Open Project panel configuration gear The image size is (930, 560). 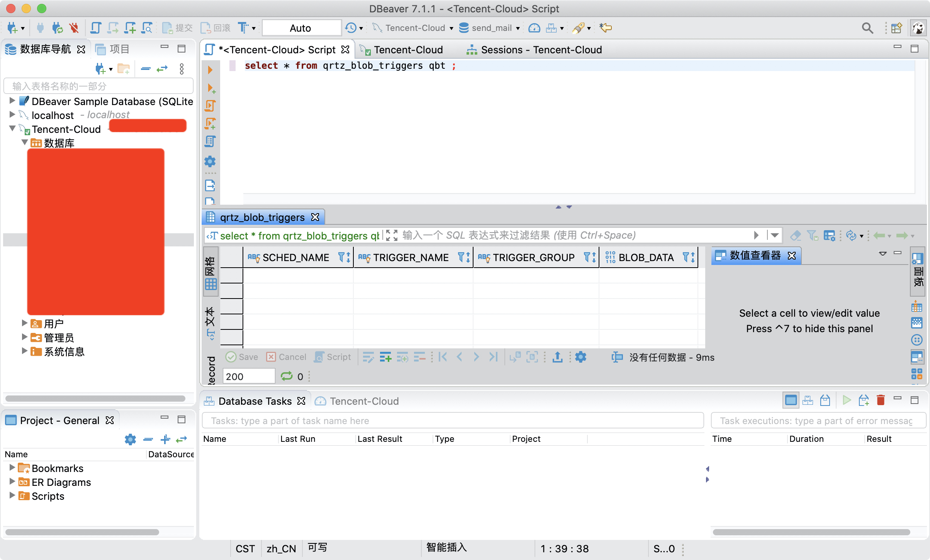click(131, 439)
